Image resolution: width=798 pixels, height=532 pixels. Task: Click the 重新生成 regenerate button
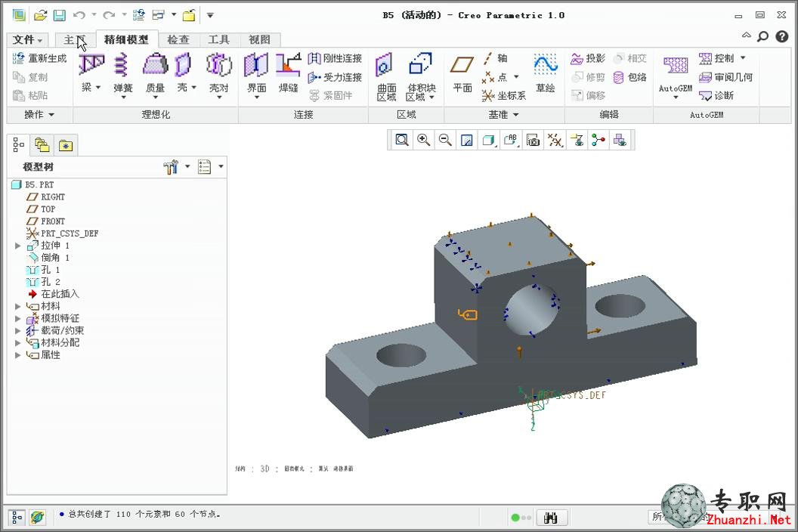point(40,58)
